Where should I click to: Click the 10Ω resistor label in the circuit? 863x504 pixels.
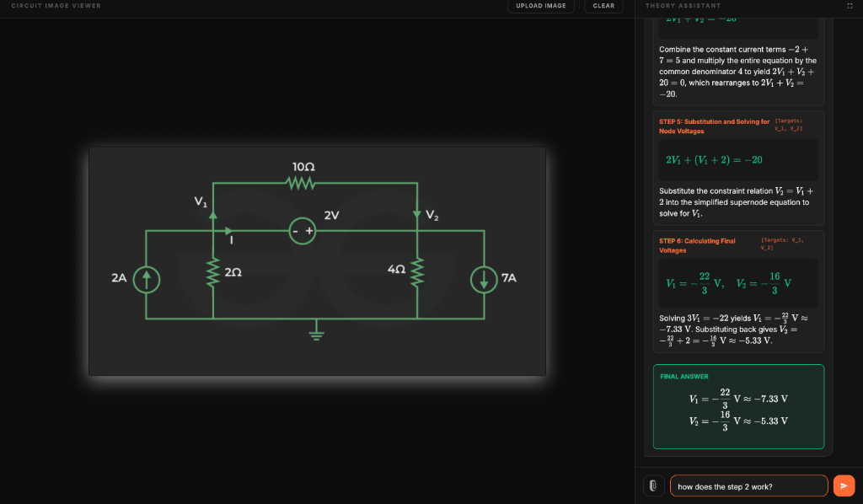(x=303, y=167)
